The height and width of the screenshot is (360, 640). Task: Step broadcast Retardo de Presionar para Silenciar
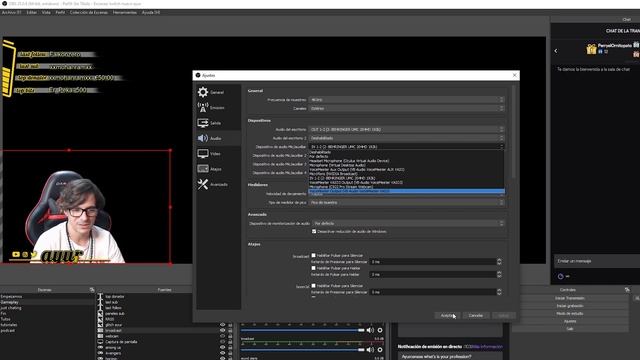point(499,262)
